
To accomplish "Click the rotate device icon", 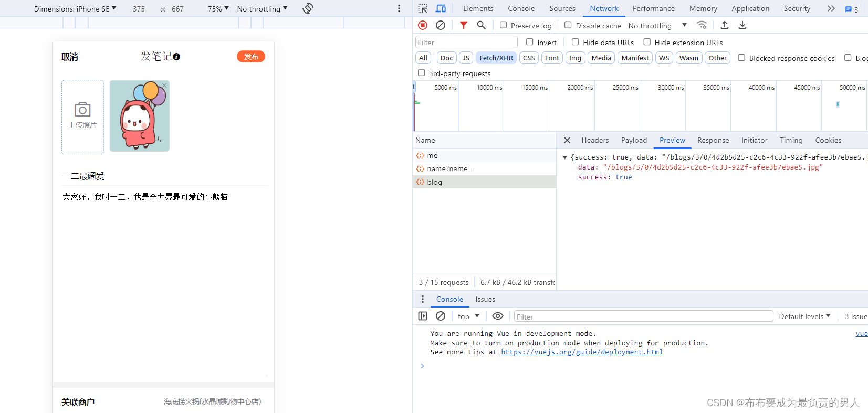I will point(308,8).
